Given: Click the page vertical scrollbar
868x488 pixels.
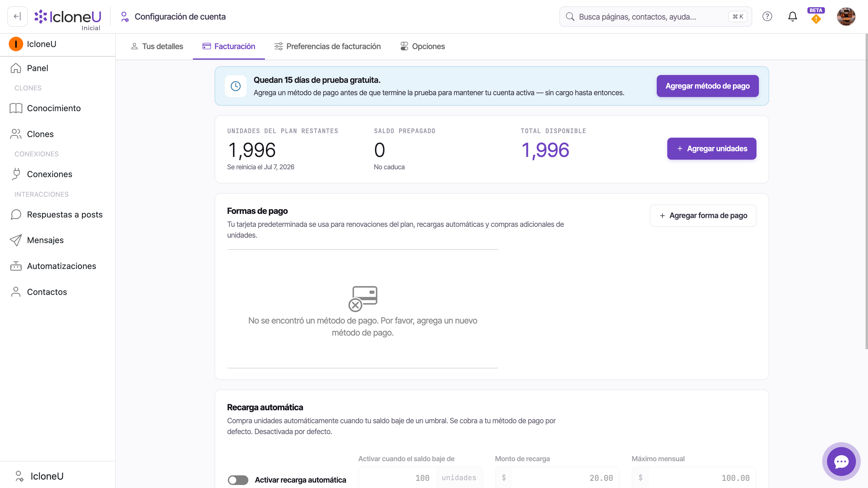Looking at the screenshot, I should 866,191.
